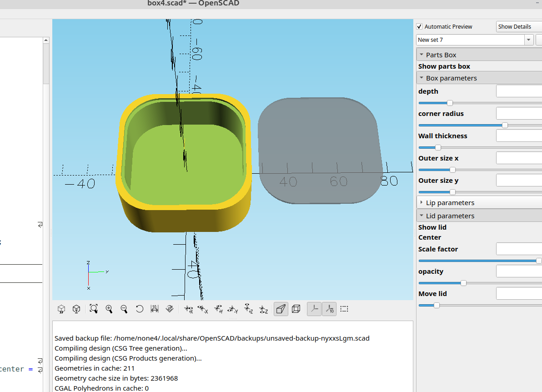Expand the Lip parameters section
542x392 pixels.
coord(422,202)
